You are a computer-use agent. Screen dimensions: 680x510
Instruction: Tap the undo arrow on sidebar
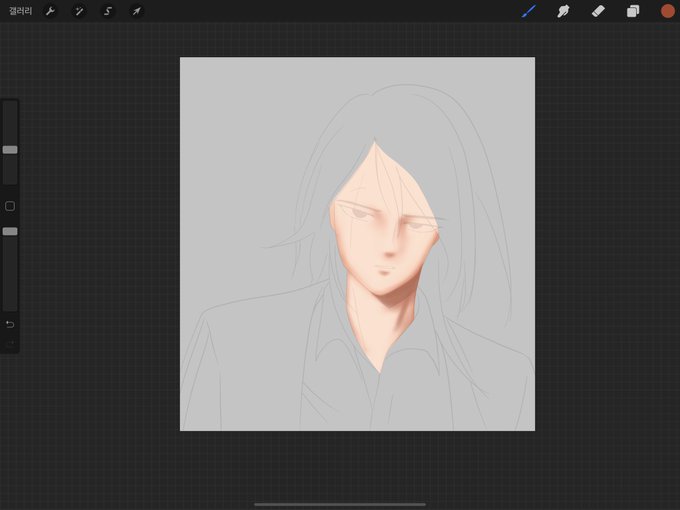point(10,324)
